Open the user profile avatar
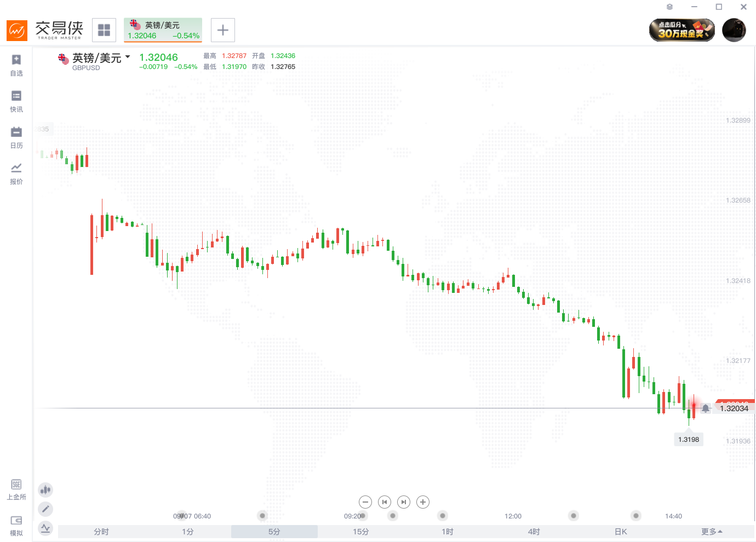Screen dimensions: 756x542 coord(734,30)
